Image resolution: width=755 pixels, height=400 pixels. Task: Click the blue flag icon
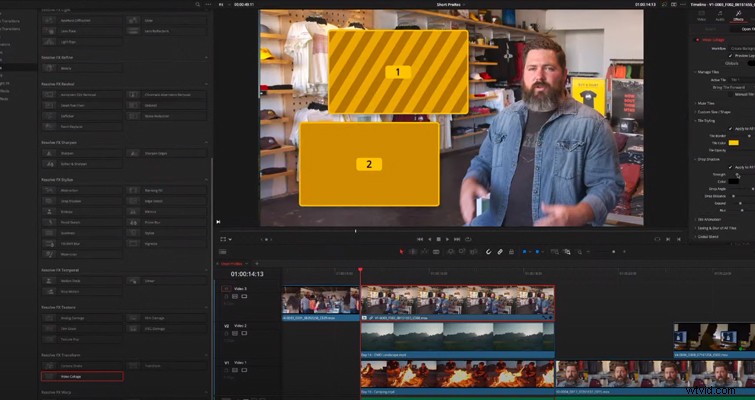(x=524, y=252)
